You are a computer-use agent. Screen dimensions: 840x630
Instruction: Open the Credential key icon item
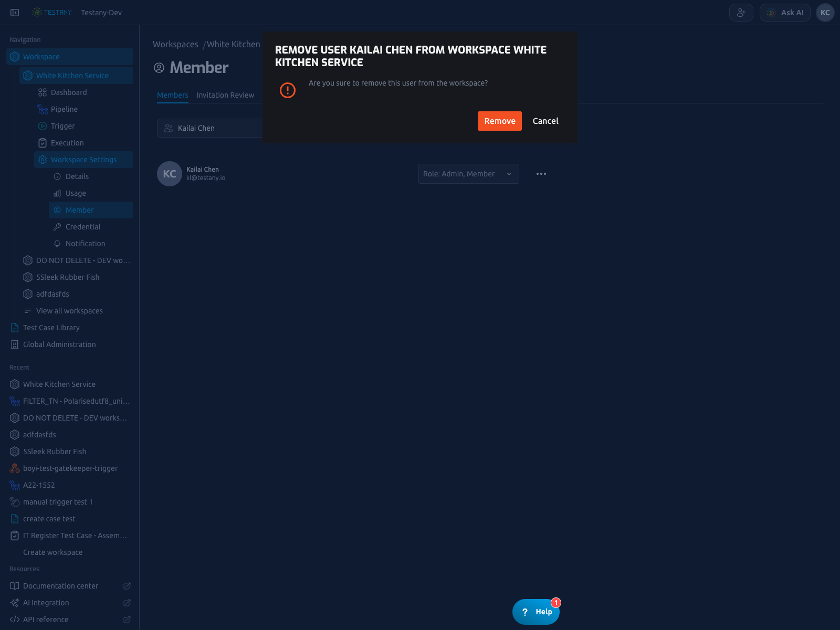click(x=91, y=227)
